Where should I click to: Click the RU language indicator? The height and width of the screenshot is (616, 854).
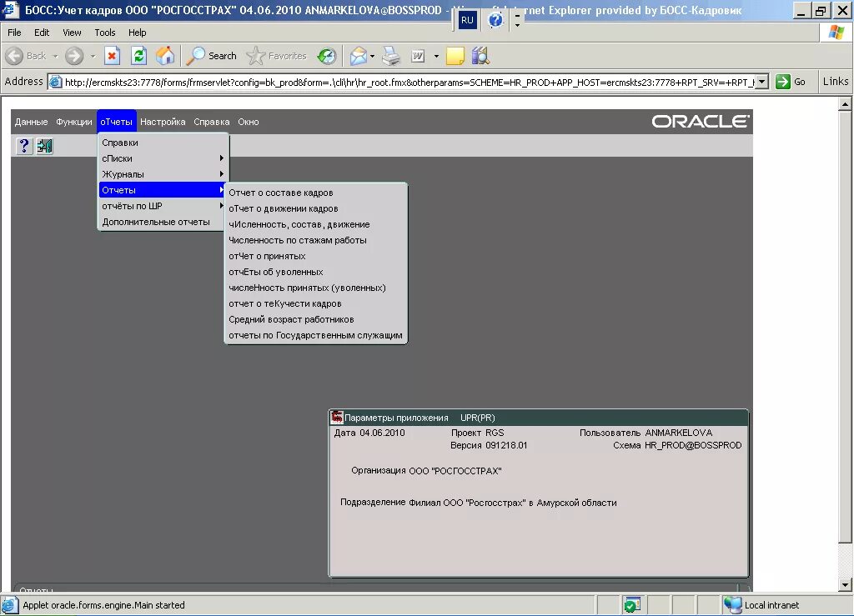point(467,20)
